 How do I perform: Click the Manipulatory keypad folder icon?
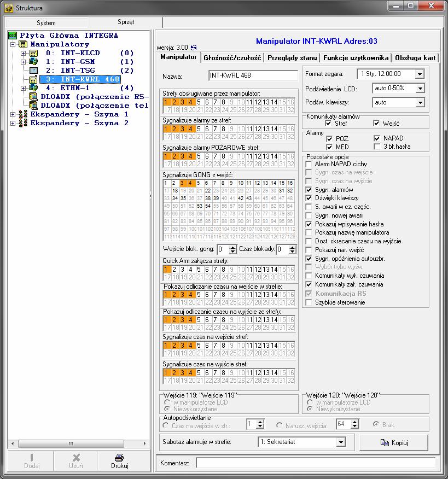tap(23, 44)
